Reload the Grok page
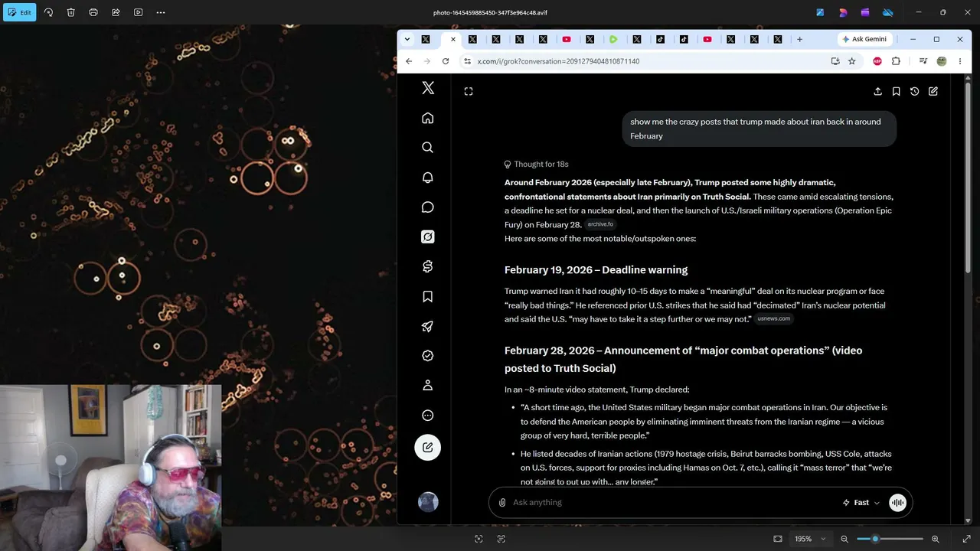The height and width of the screenshot is (551, 980). [446, 61]
